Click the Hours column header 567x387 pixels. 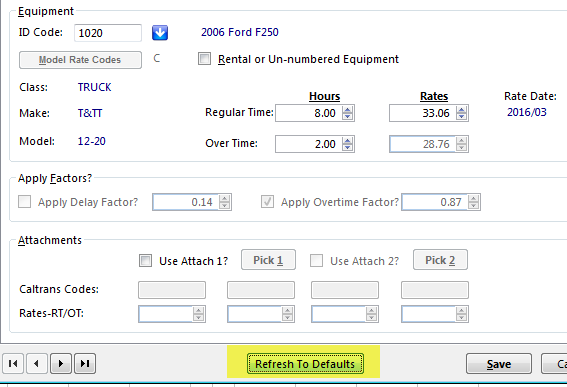coord(324,96)
